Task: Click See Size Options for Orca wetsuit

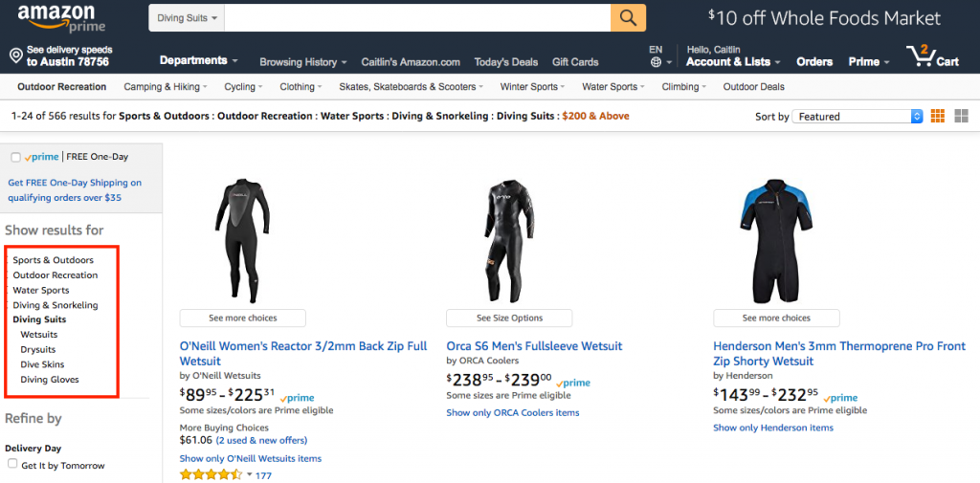Action: pos(509,318)
